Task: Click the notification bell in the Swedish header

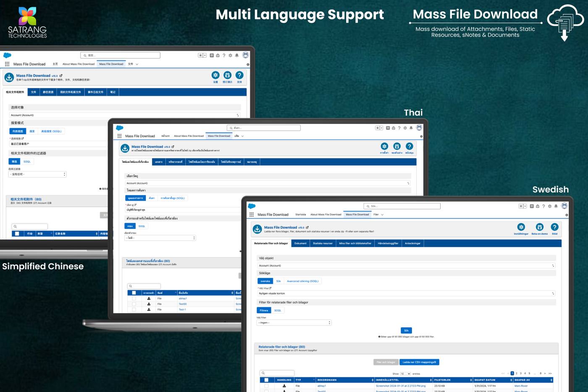Action: pyautogui.click(x=556, y=206)
